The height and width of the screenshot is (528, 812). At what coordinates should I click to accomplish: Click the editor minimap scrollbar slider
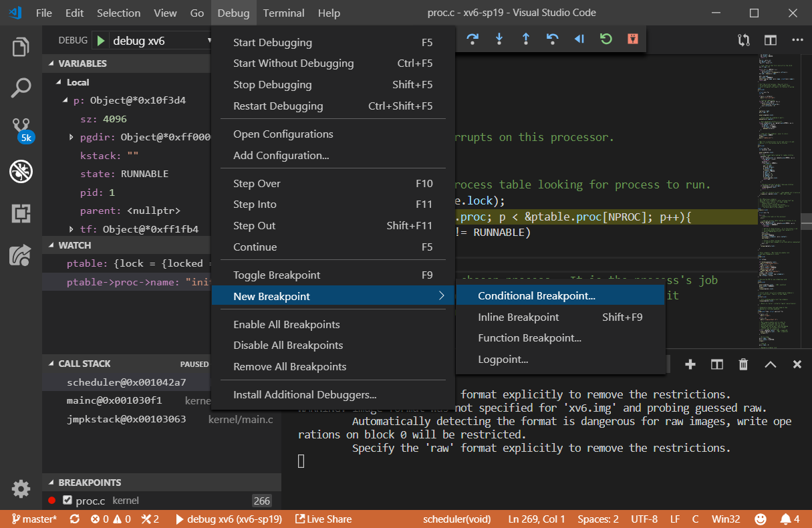coord(807,221)
